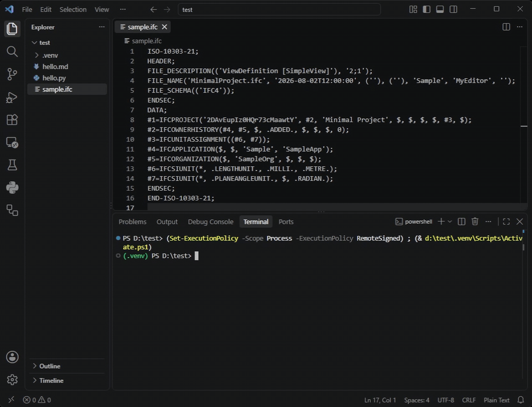Split the editor to the right
Screen dimensions: 532x407
point(506,27)
